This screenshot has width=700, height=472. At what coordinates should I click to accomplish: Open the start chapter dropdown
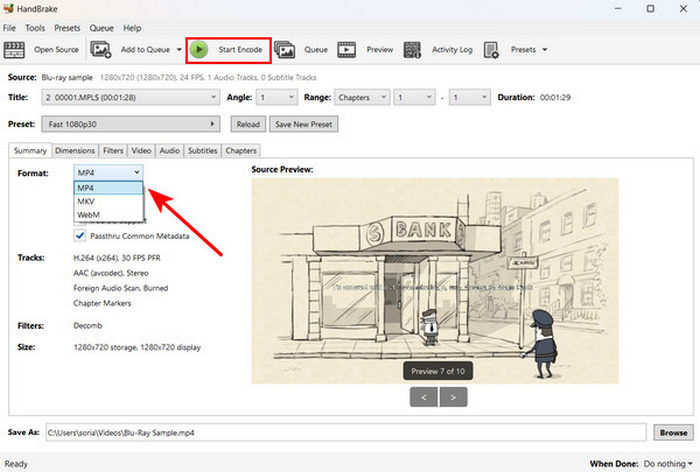coord(414,97)
